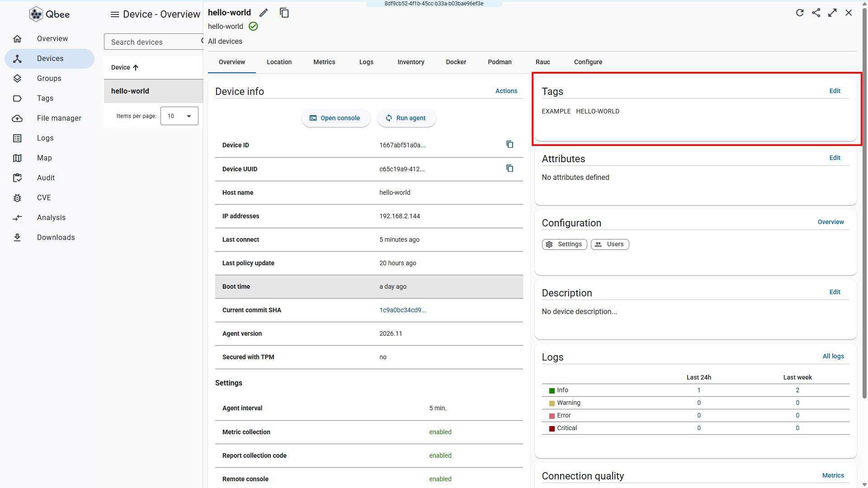This screenshot has width=868, height=488.
Task: Click the Analysis arrows icon
Action: (x=17, y=218)
